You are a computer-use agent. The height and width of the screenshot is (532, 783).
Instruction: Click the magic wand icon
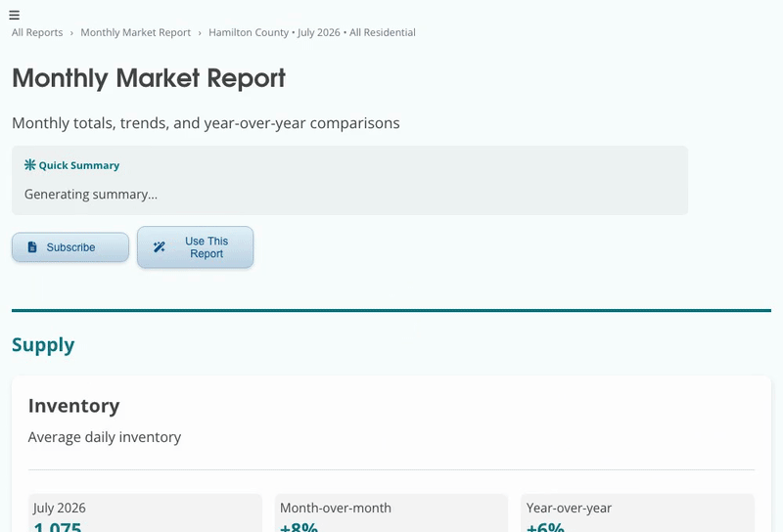tap(160, 247)
